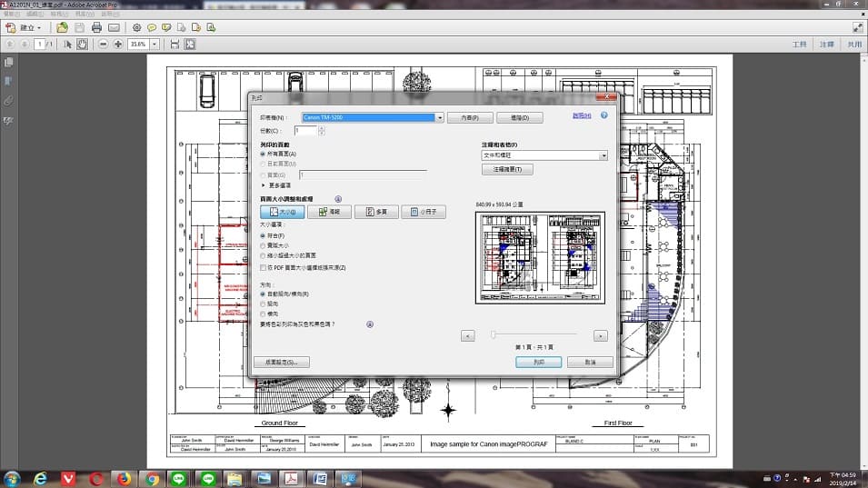Image resolution: width=868 pixels, height=488 pixels.
Task: Click the 列印 (Print) button
Action: coord(538,362)
